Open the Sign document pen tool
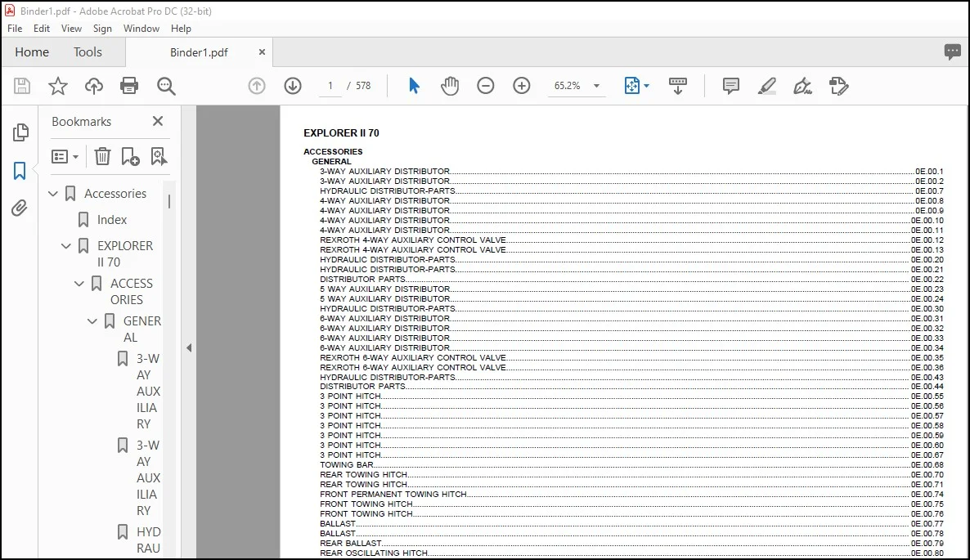The image size is (970, 560). [x=803, y=86]
